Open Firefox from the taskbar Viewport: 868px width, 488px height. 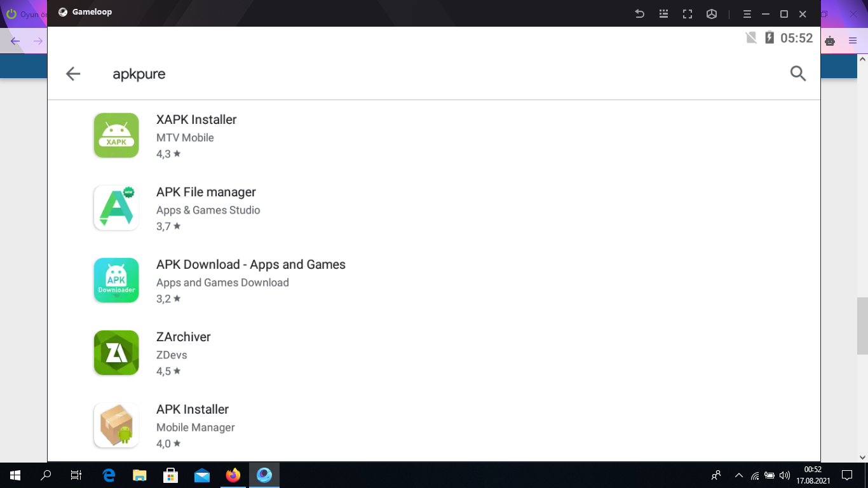click(233, 475)
